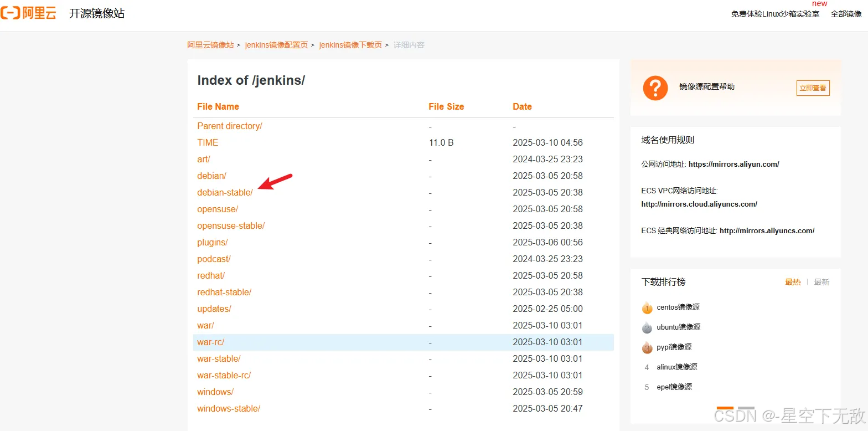Go to jenkins镜像配置页 breadcrumb
The image size is (868, 431).
click(276, 45)
